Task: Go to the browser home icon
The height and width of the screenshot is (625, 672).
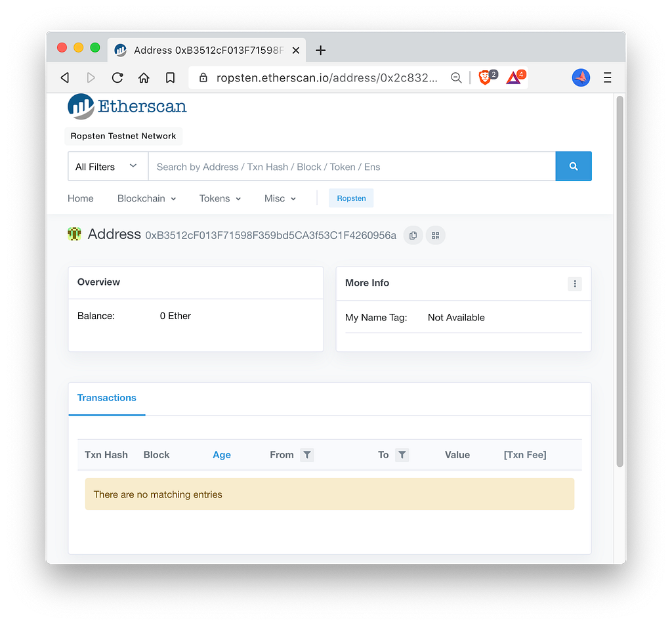Action: [144, 77]
